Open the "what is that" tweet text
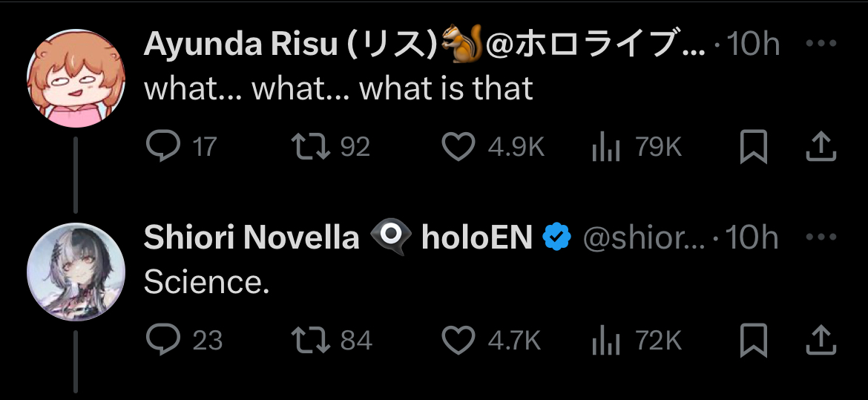This screenshot has width=868, height=400. click(338, 89)
